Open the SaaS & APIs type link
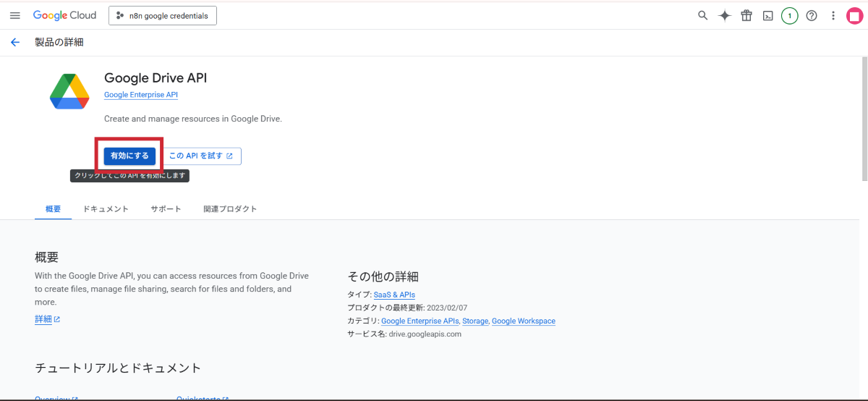The width and height of the screenshot is (868, 401). pos(394,295)
